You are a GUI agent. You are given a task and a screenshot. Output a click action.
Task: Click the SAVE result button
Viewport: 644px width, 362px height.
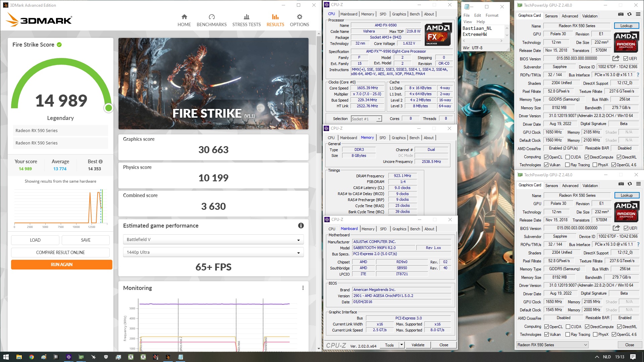(x=86, y=240)
